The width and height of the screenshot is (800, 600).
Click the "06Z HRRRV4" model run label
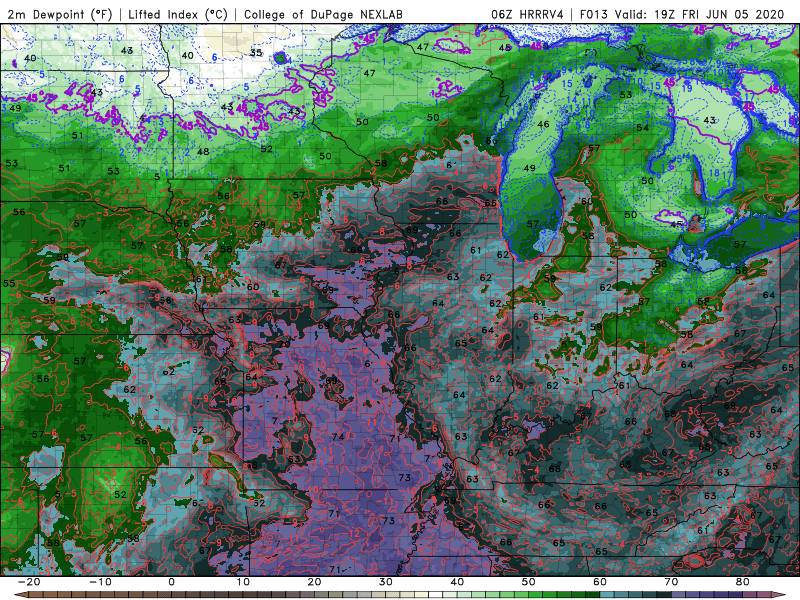(x=527, y=14)
